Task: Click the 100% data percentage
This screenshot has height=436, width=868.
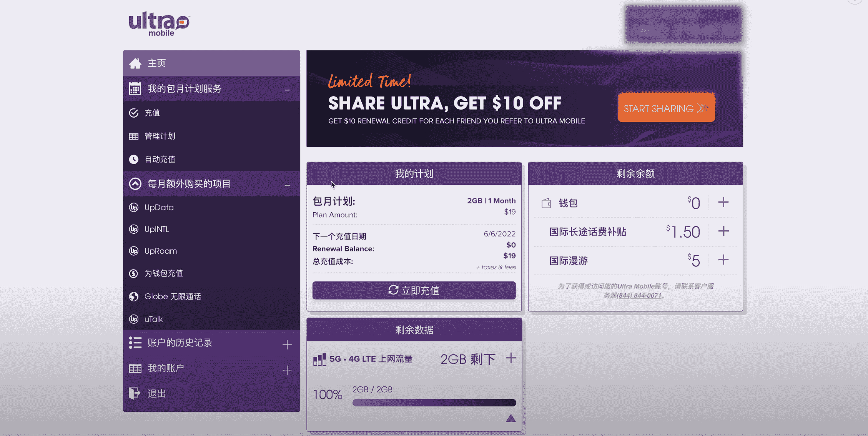Action: point(328,394)
